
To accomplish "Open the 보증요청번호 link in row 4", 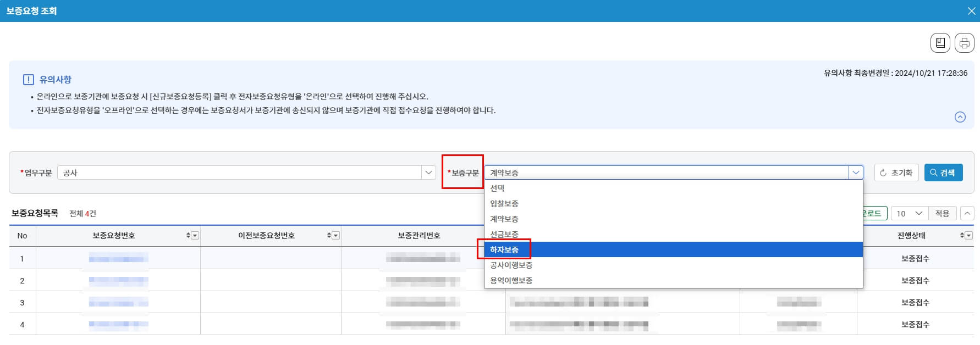I will 118,324.
